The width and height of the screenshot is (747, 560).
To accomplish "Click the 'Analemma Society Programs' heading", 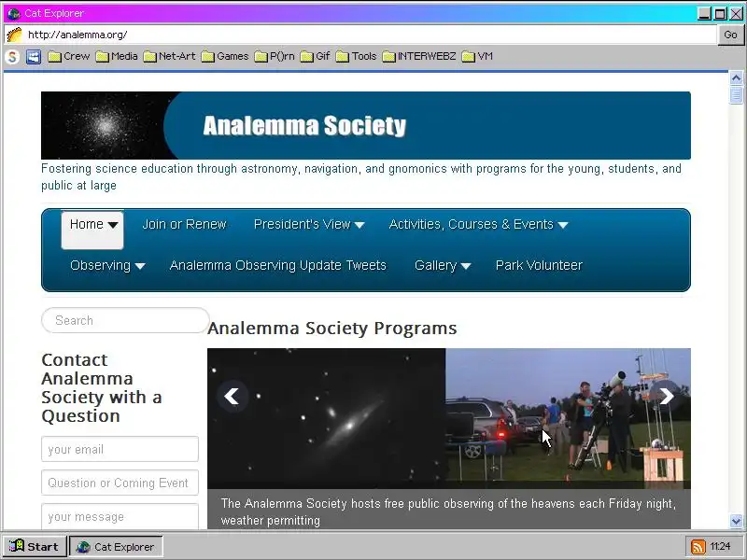I will tap(332, 329).
